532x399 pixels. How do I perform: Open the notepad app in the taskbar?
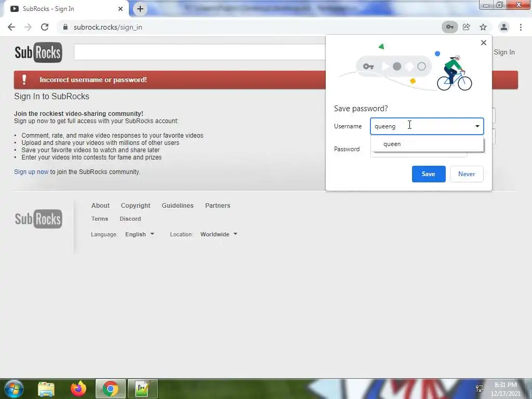[142, 389]
